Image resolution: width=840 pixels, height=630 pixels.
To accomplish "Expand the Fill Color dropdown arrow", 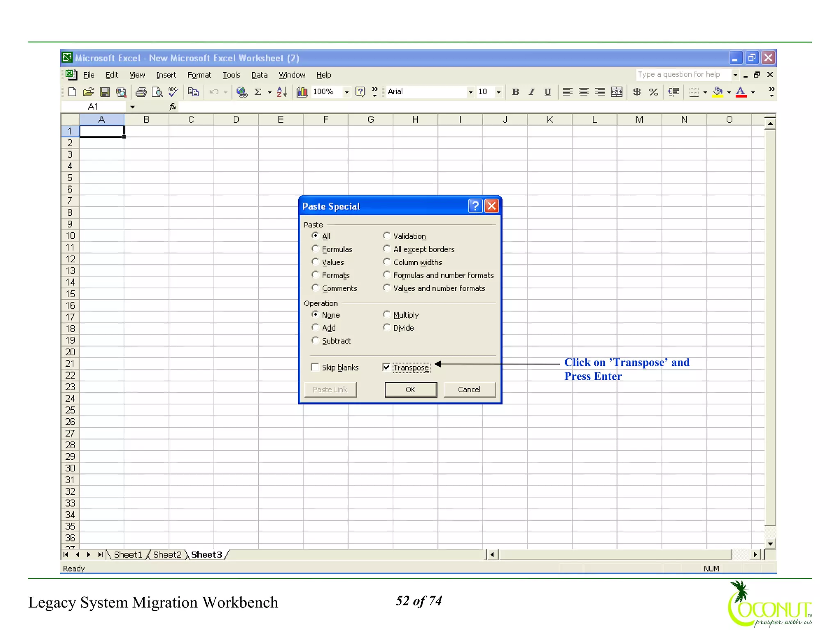I will (729, 92).
